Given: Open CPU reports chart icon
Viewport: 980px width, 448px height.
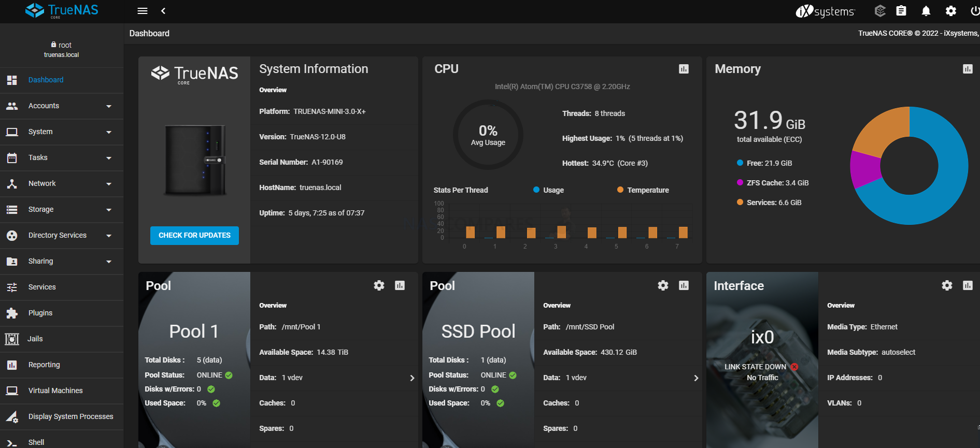Looking at the screenshot, I should (684, 69).
